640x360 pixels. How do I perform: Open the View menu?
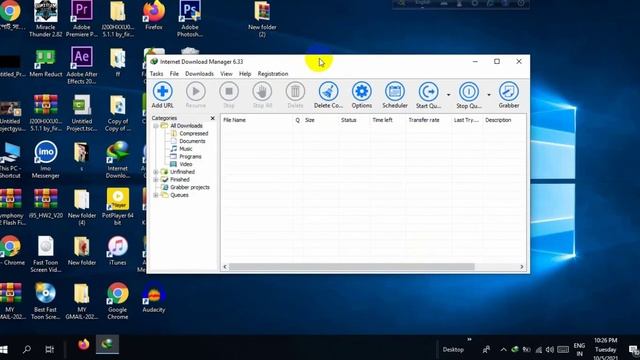tap(226, 74)
